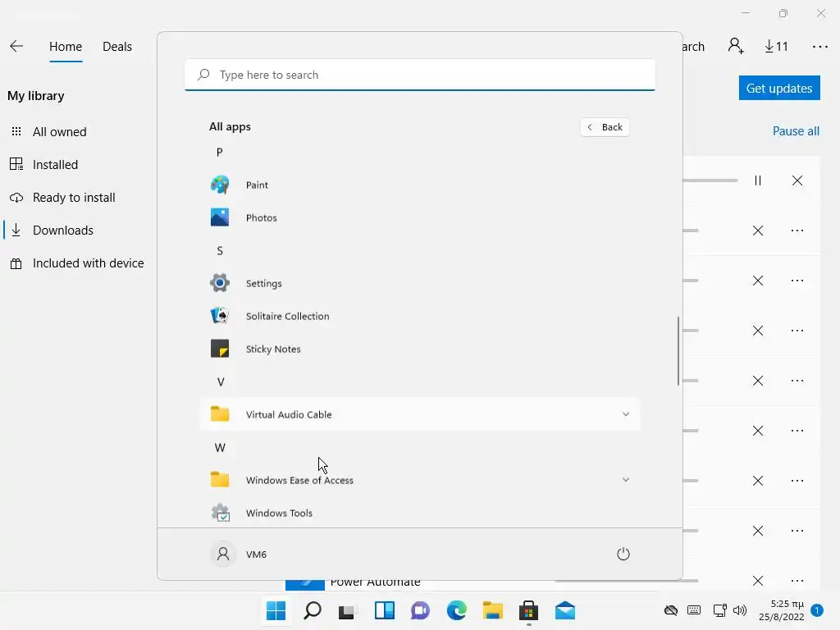This screenshot has height=630, width=840.
Task: Open Teams Chat from the taskbar
Action: click(421, 610)
